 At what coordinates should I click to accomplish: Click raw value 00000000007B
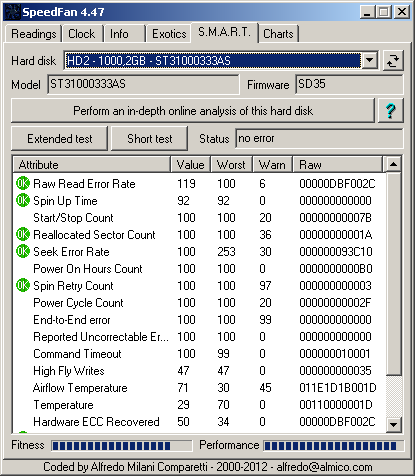pyautogui.click(x=335, y=218)
